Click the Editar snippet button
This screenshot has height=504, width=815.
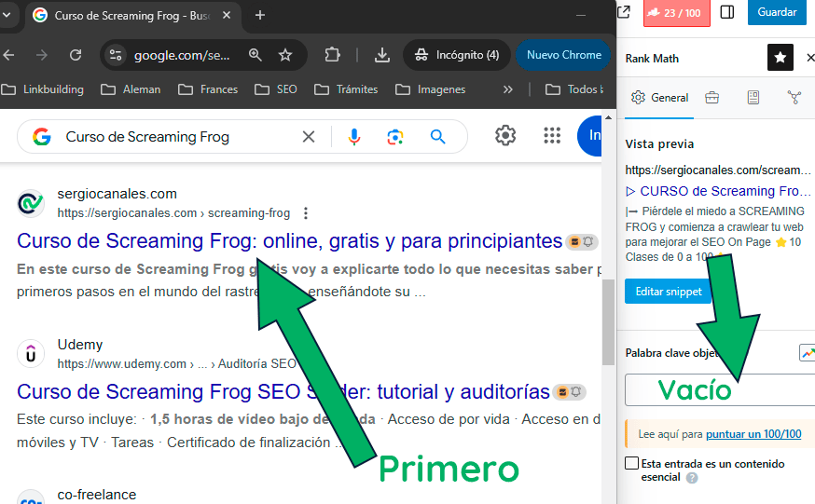pyautogui.click(x=667, y=292)
